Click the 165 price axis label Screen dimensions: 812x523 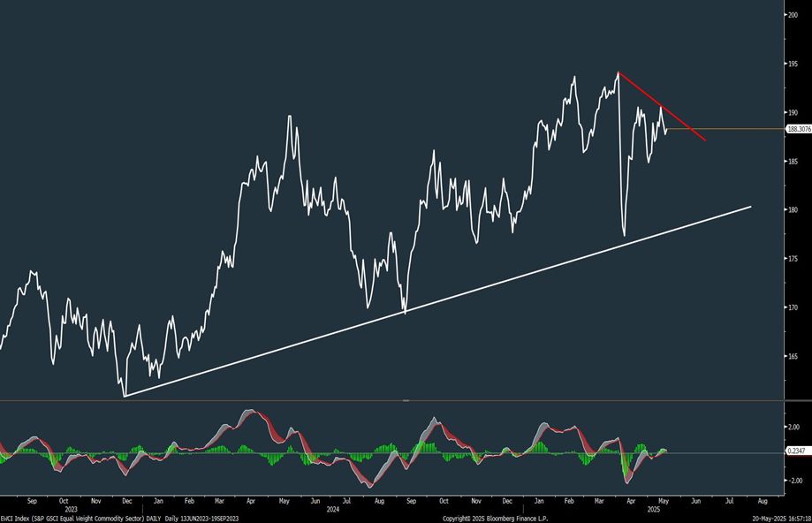coord(792,357)
